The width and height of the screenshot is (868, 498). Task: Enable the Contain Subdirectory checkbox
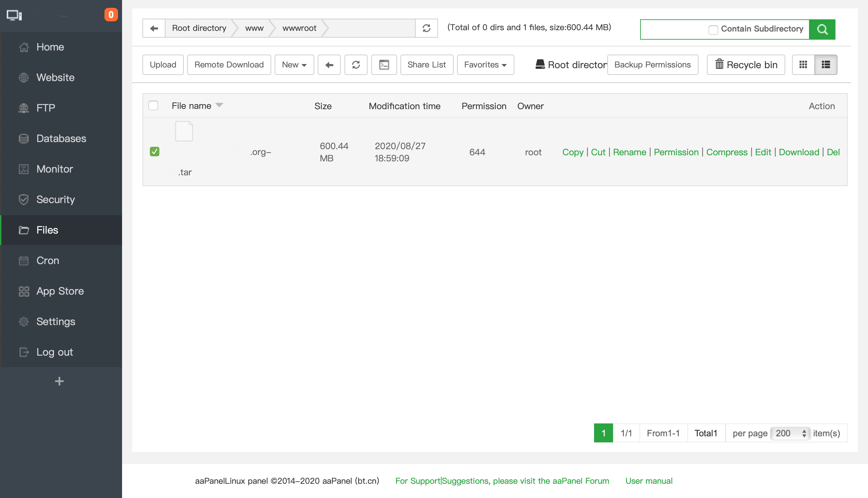tap(713, 30)
